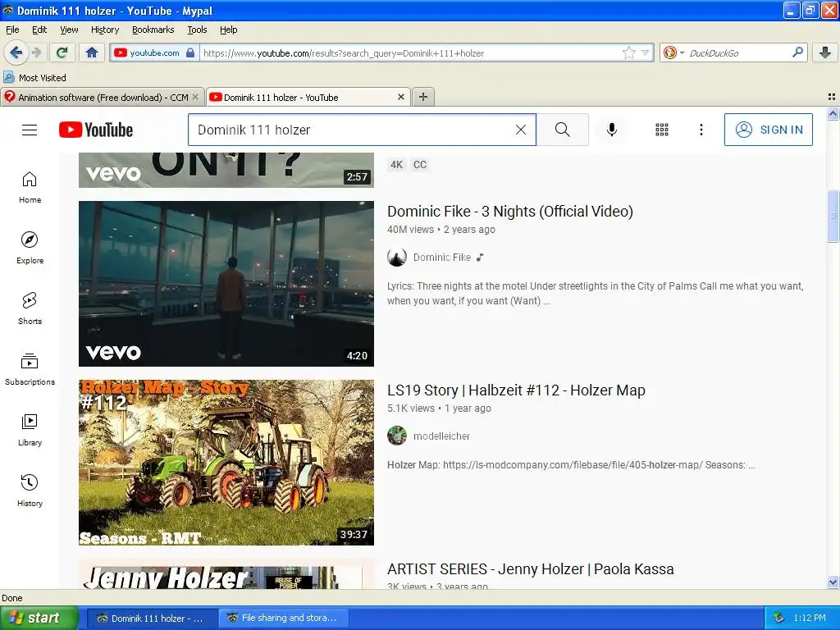The width and height of the screenshot is (840, 630).
Task: Click the title Dominic Fike - 3 Nights (Official Video)
Action: click(510, 212)
